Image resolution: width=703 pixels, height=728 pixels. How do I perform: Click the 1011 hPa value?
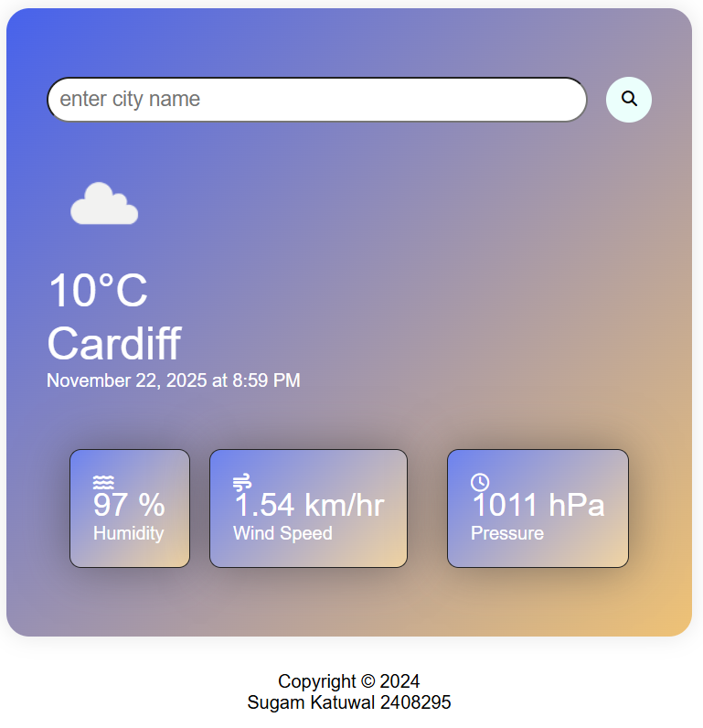[x=538, y=505]
